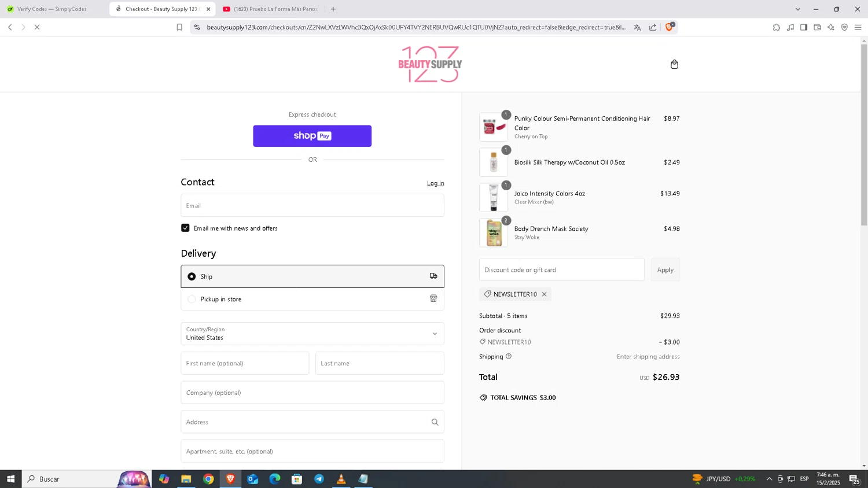This screenshot has width=868, height=488.
Task: Click the Apply discount button
Action: (x=665, y=270)
